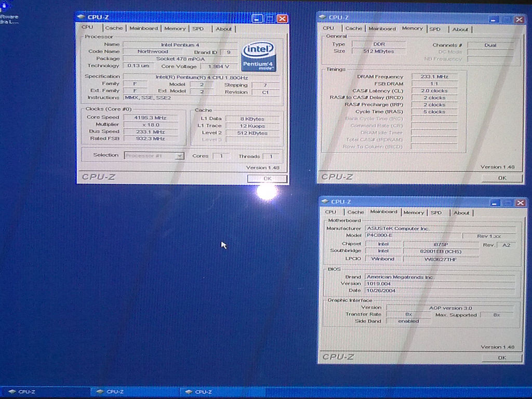
Task: Click the Channels # value "Dual"
Action: click(490, 45)
